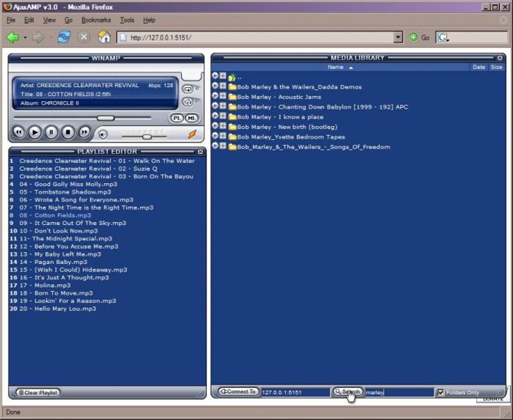Play Bob Marley & the Wailers_Dadda Demos folder
This screenshot has width=513, height=420.
(x=215, y=86)
